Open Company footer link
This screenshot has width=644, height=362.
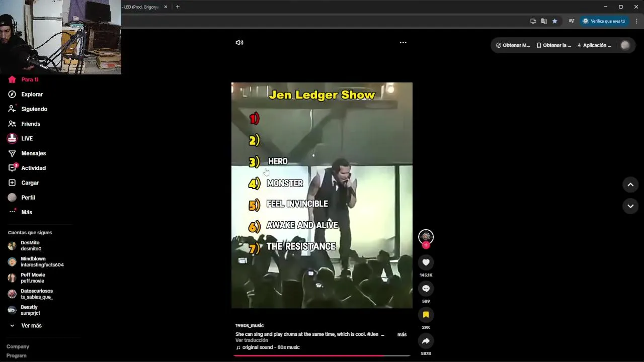click(18, 346)
